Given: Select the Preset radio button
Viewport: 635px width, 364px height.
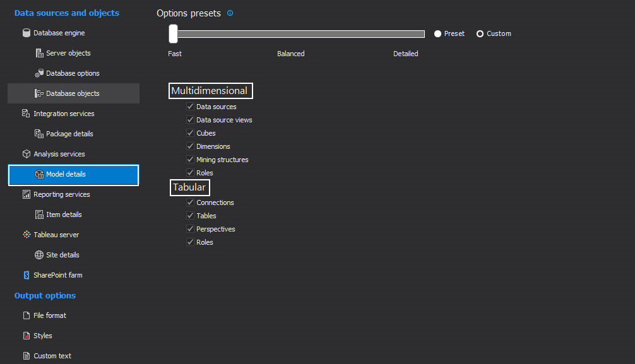Looking at the screenshot, I should (x=437, y=33).
